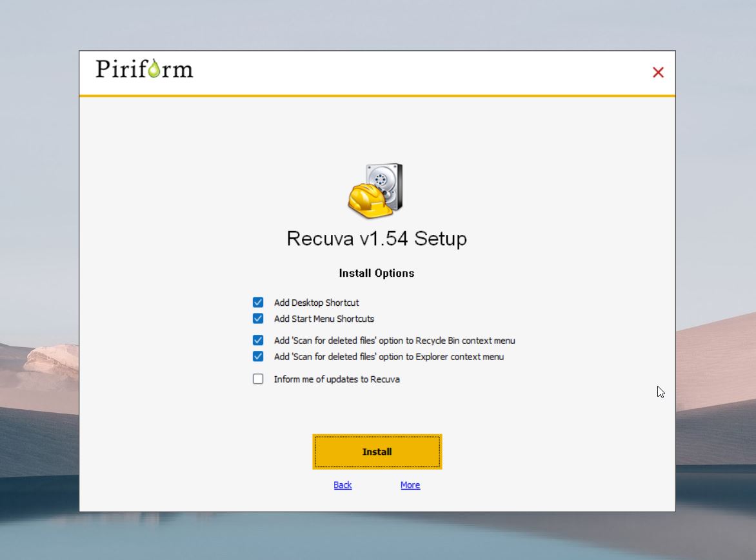Click the 'Inform me of updates to Recuva' label
Viewport: 756px width, 560px height.
(x=337, y=379)
